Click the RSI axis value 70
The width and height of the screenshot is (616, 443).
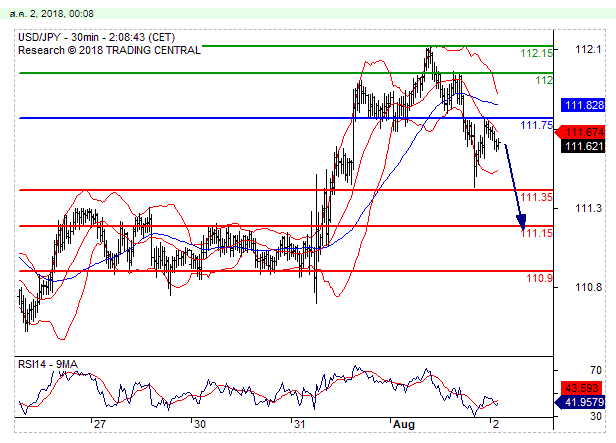point(596,370)
